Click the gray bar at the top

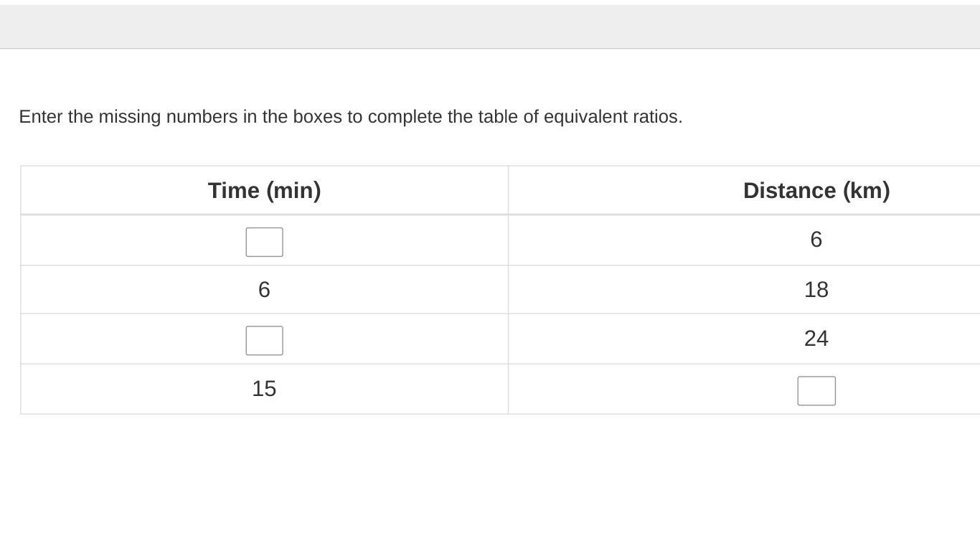(490, 27)
